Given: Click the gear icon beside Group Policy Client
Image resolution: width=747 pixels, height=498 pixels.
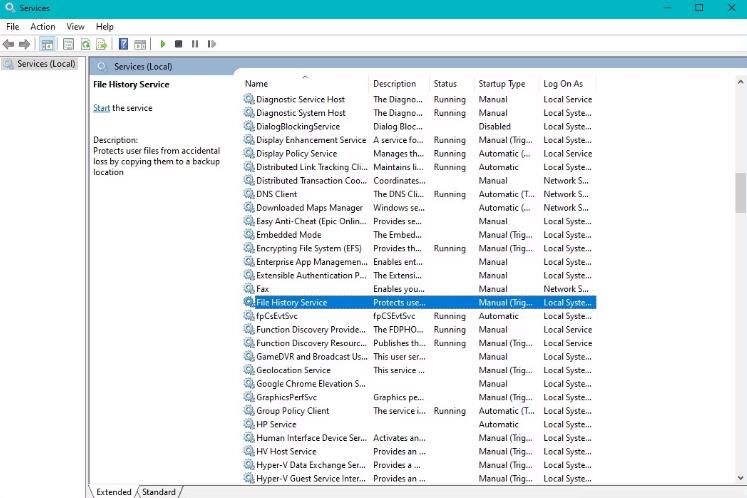Looking at the screenshot, I should 249,410.
